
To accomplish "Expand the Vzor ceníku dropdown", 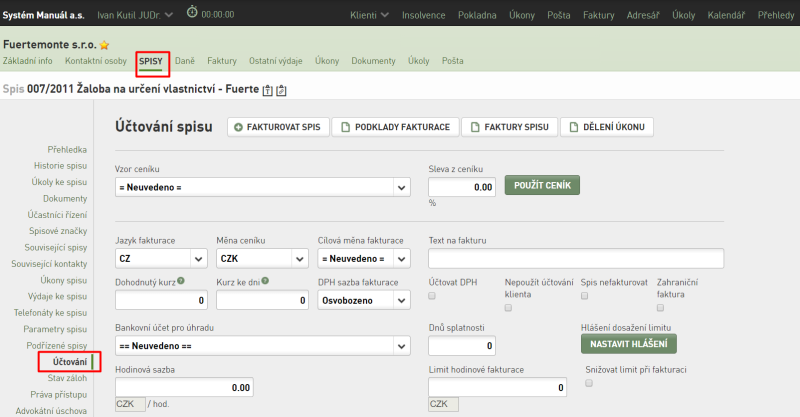I will [x=263, y=187].
